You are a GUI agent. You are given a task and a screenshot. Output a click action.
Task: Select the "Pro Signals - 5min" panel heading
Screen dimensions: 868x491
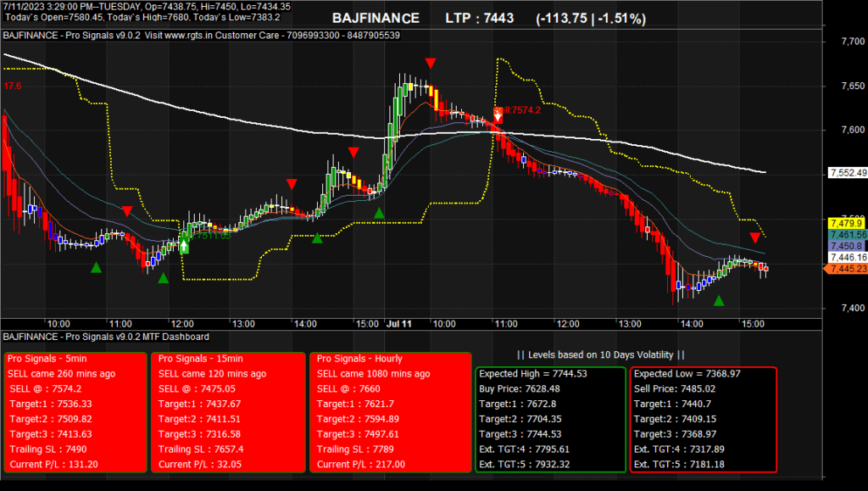(x=47, y=359)
